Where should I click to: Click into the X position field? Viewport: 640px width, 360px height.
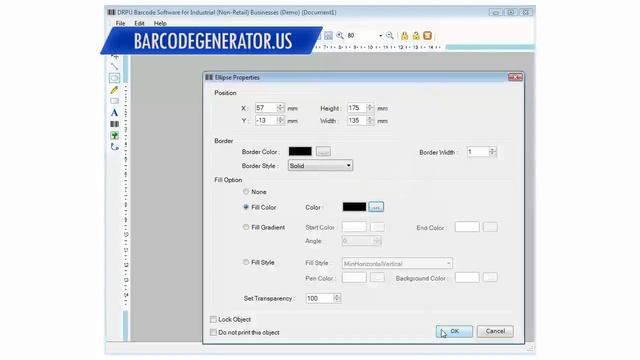coord(266,108)
